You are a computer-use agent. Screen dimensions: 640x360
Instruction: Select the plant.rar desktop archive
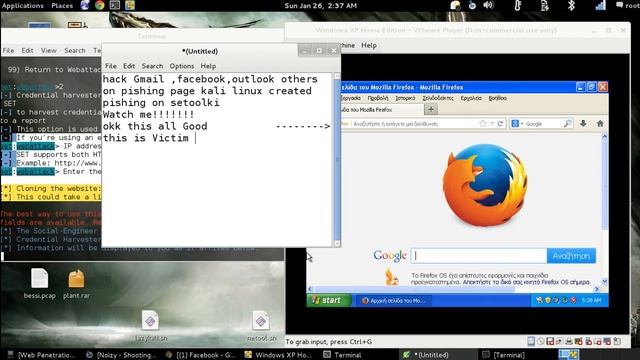76,284
